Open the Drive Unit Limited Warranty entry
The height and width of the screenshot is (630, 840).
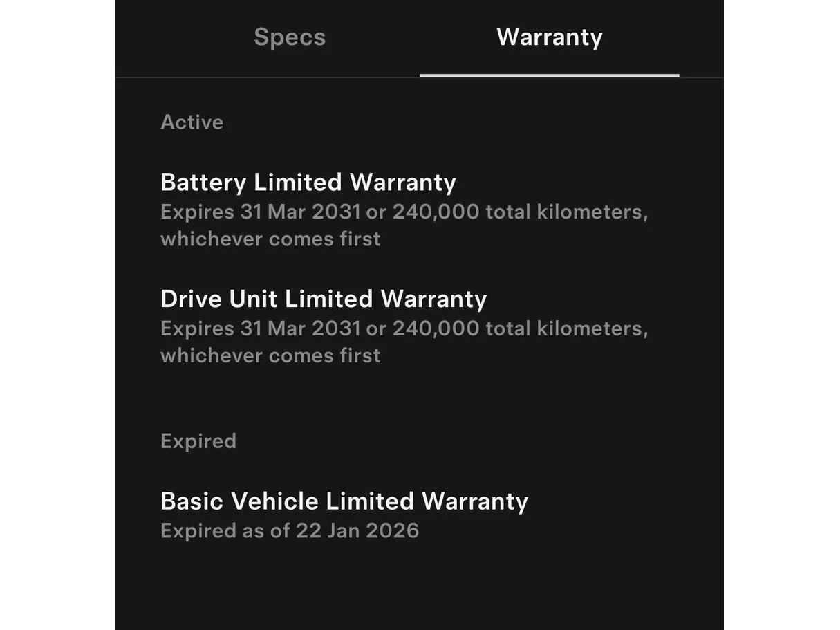coord(323,299)
